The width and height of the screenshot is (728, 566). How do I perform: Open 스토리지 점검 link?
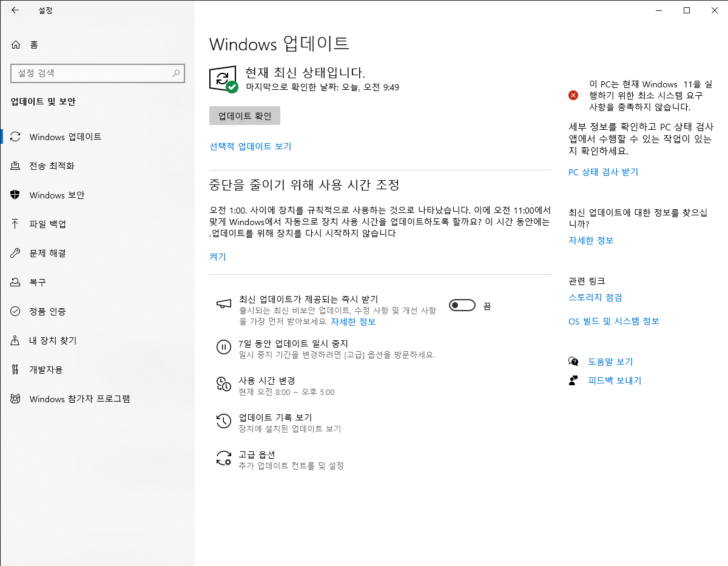[x=595, y=297]
